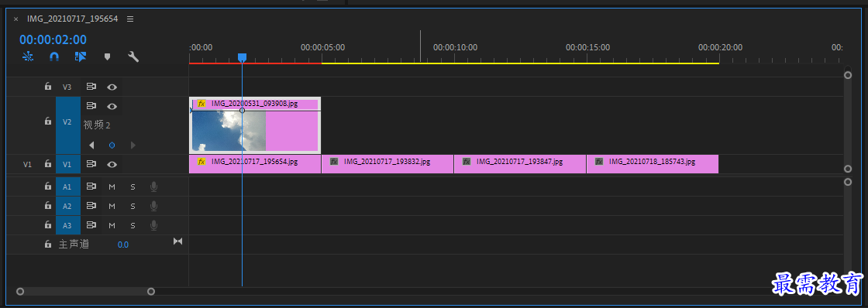Add a marker with the marker icon
This screenshot has width=868, height=308.
[x=108, y=56]
